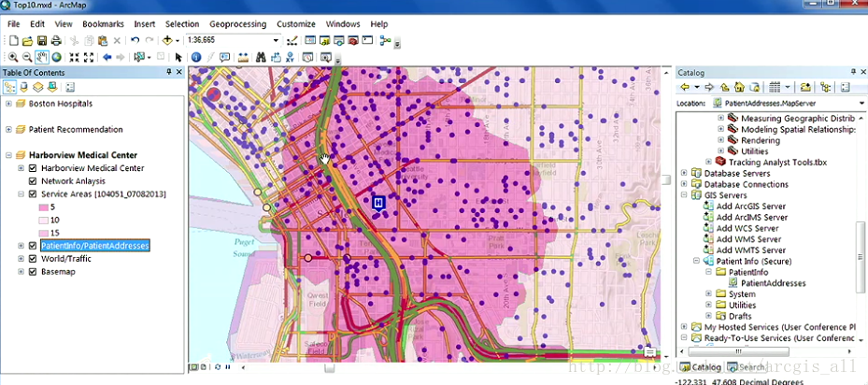The width and height of the screenshot is (868, 385).
Task: Click the Save map document icon
Action: click(x=41, y=40)
